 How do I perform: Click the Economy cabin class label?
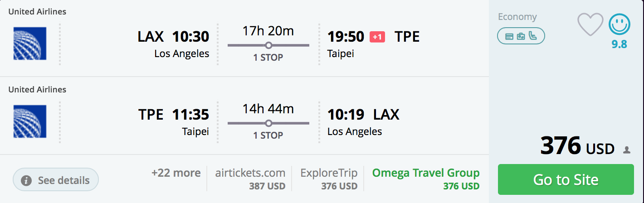pos(517,17)
